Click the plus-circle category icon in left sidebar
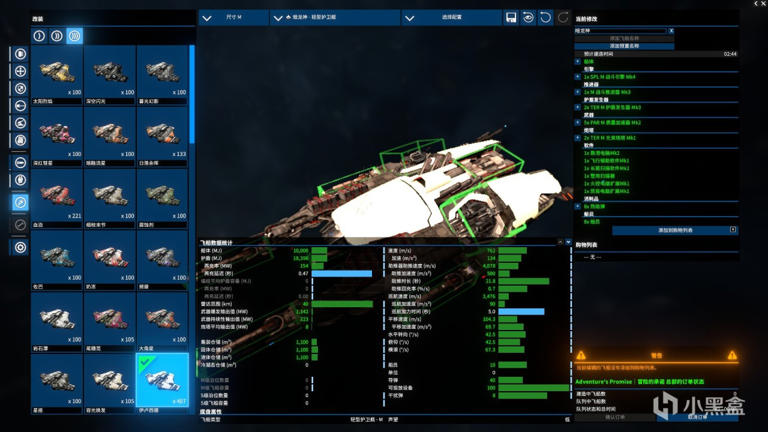 pyautogui.click(x=20, y=71)
